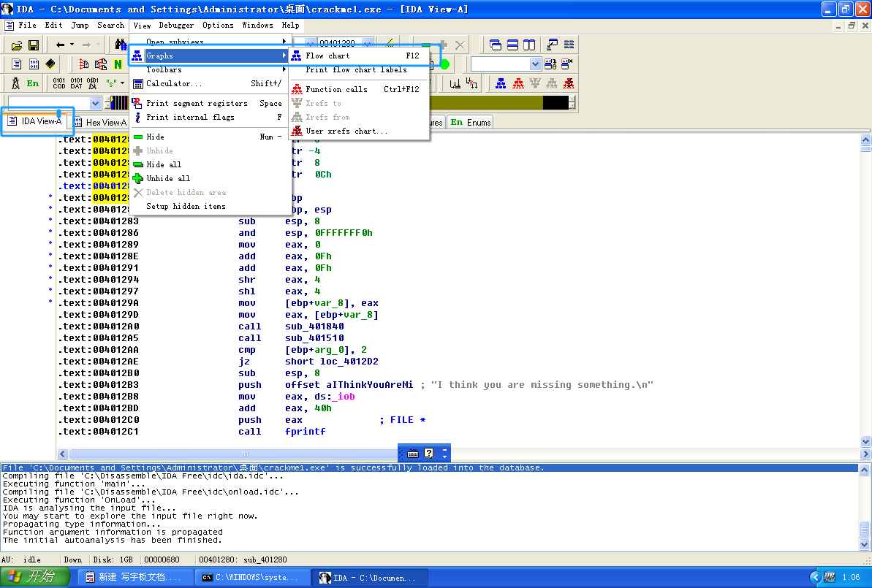Image resolution: width=872 pixels, height=588 pixels.
Task: Click the disassembly horizontal scrollbar track
Action: tap(234, 454)
